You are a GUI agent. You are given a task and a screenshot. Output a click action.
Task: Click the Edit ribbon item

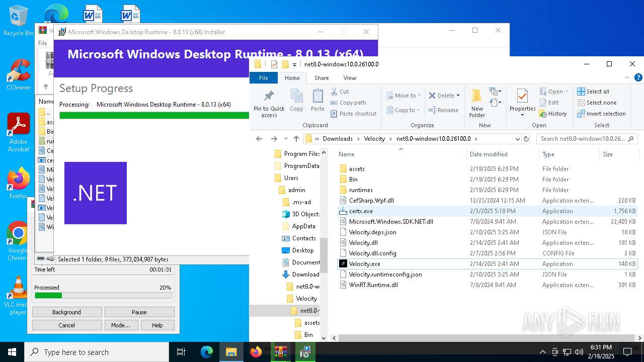point(549,103)
